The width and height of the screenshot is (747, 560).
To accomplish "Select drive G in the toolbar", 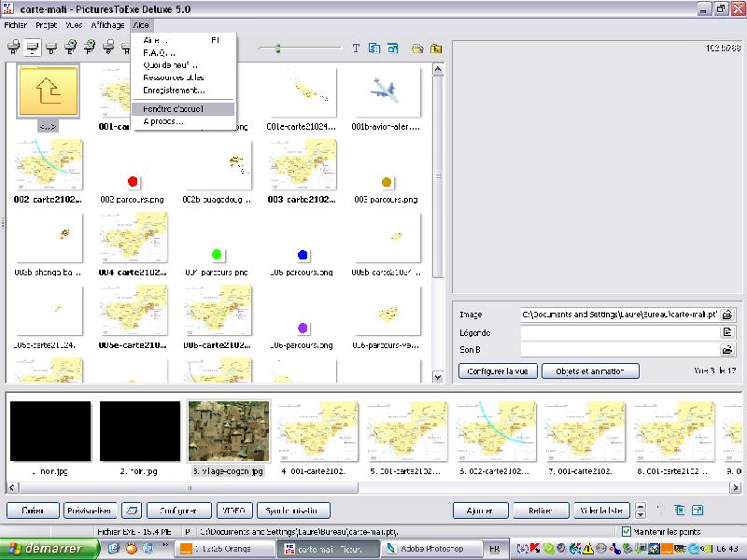I will coord(108,48).
